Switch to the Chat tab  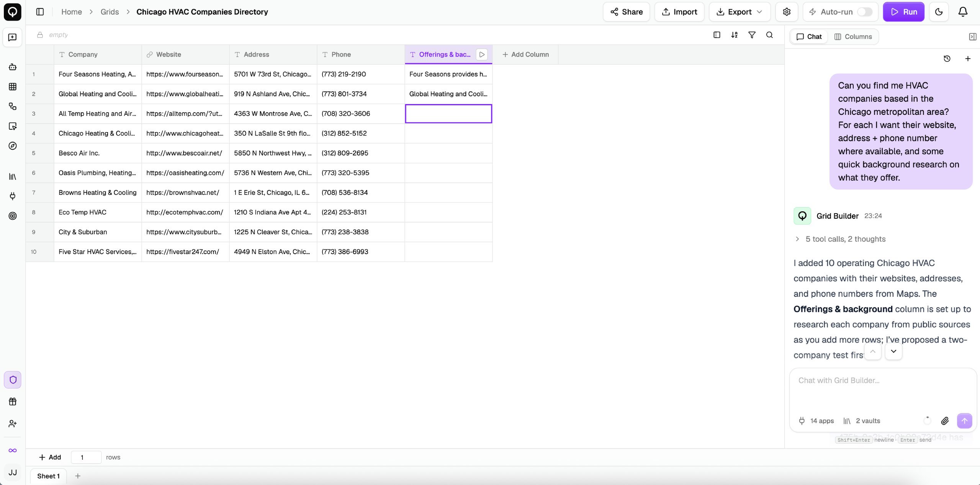coord(809,37)
